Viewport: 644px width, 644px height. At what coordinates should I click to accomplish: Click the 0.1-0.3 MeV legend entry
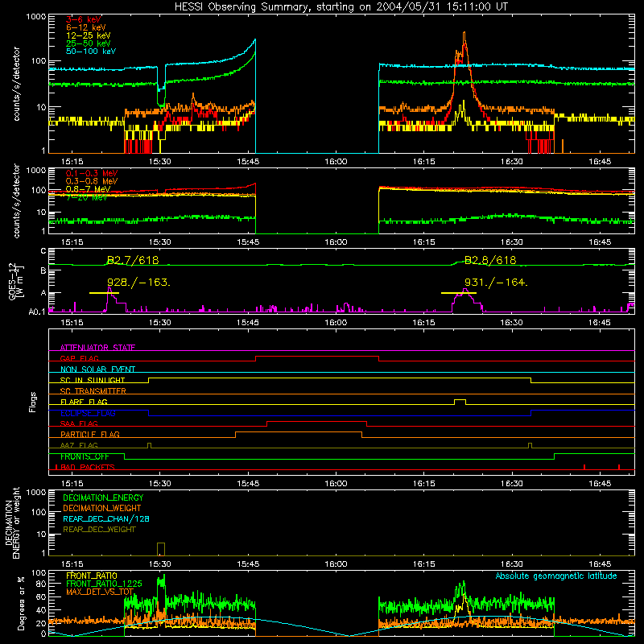[92, 173]
